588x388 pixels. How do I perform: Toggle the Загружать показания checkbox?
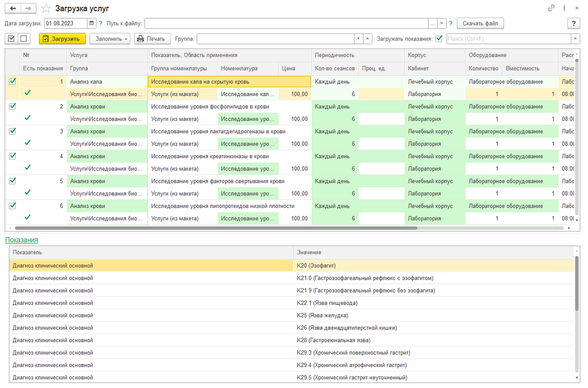[439, 39]
